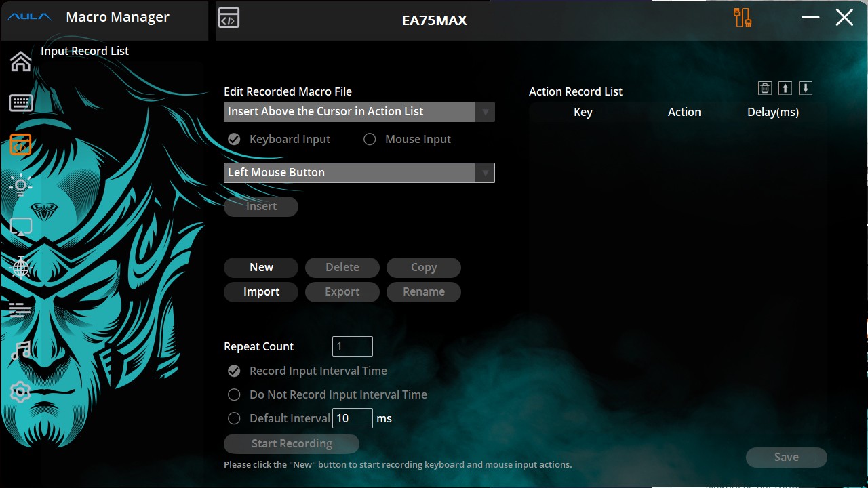This screenshot has height=488, width=868.
Task: Go to the Home page in the sidebar
Action: coord(20,61)
